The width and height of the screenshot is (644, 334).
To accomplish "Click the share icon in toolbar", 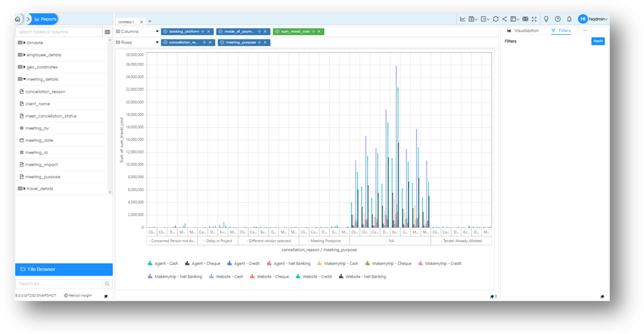I will (x=504, y=19).
